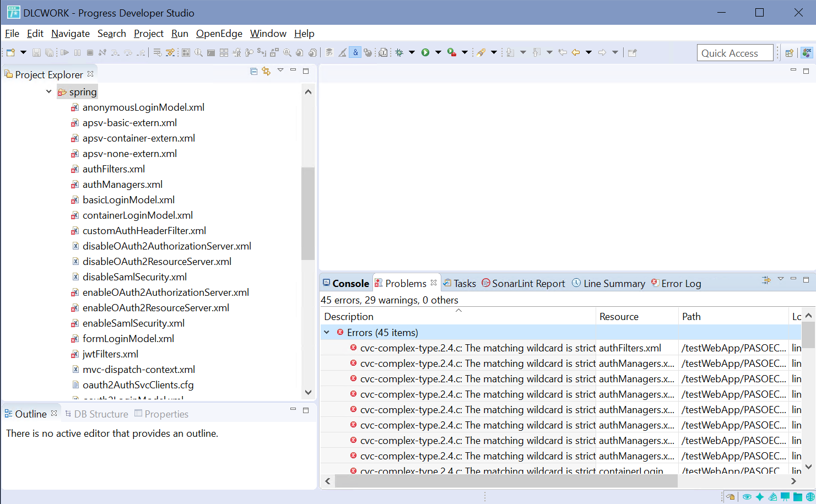Click the Description column header

(x=458, y=317)
